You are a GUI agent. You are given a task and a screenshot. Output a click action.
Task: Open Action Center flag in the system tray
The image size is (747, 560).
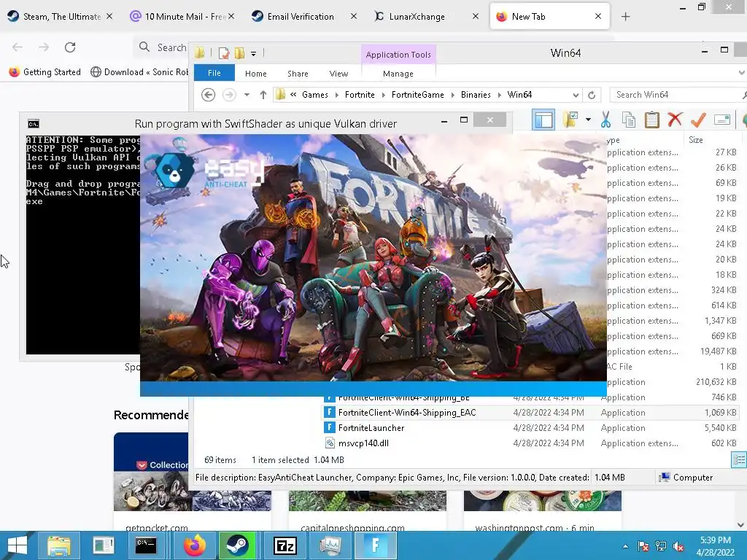pos(643,546)
